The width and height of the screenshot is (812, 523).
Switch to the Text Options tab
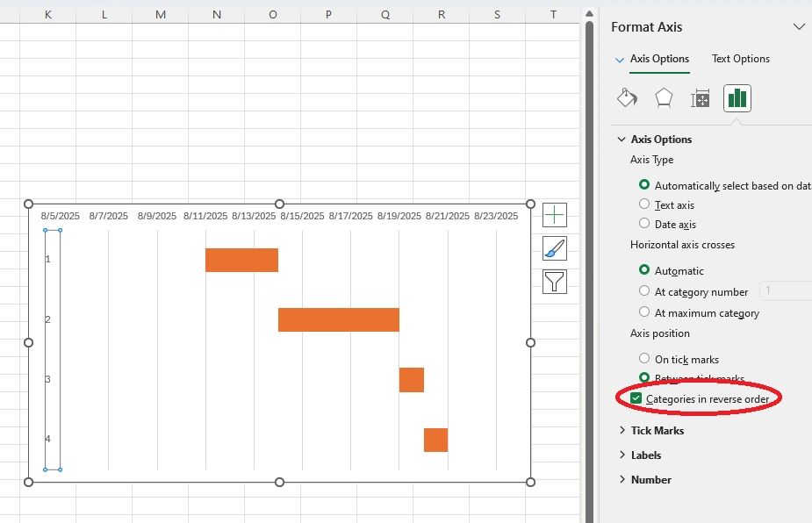point(740,59)
